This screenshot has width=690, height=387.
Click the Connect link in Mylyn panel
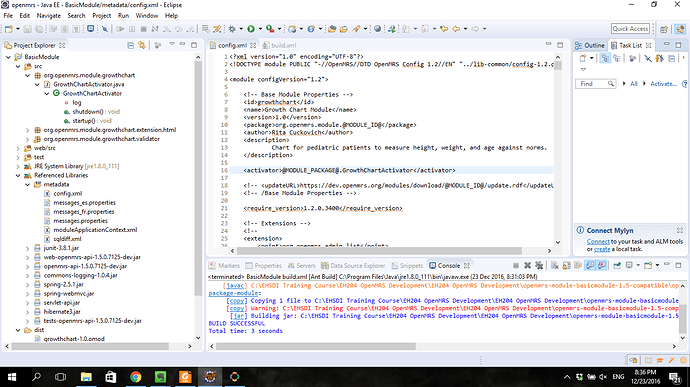(x=598, y=241)
